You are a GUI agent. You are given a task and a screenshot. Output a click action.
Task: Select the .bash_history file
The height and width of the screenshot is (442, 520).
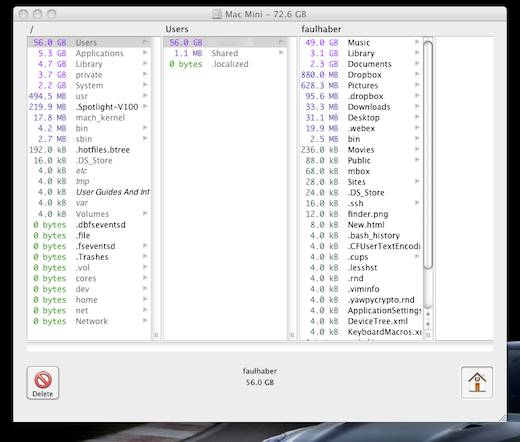pos(361,235)
